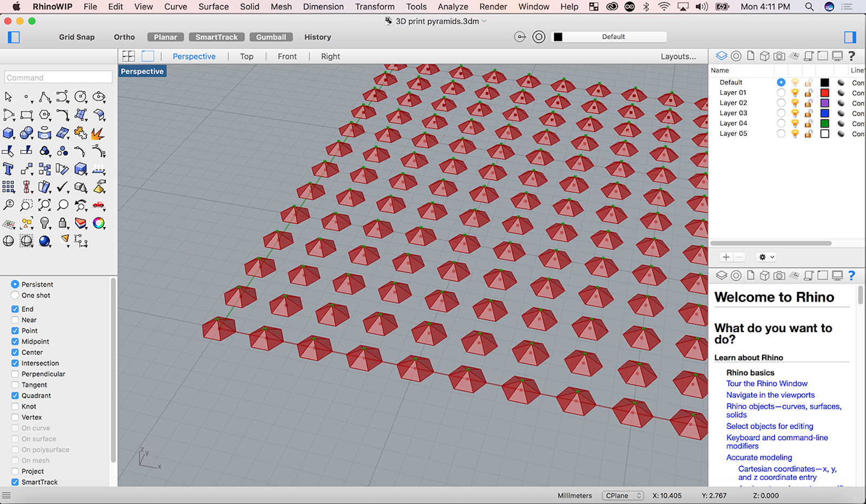Image resolution: width=866 pixels, height=504 pixels.
Task: Open the Analyze menu
Action: (x=452, y=6)
